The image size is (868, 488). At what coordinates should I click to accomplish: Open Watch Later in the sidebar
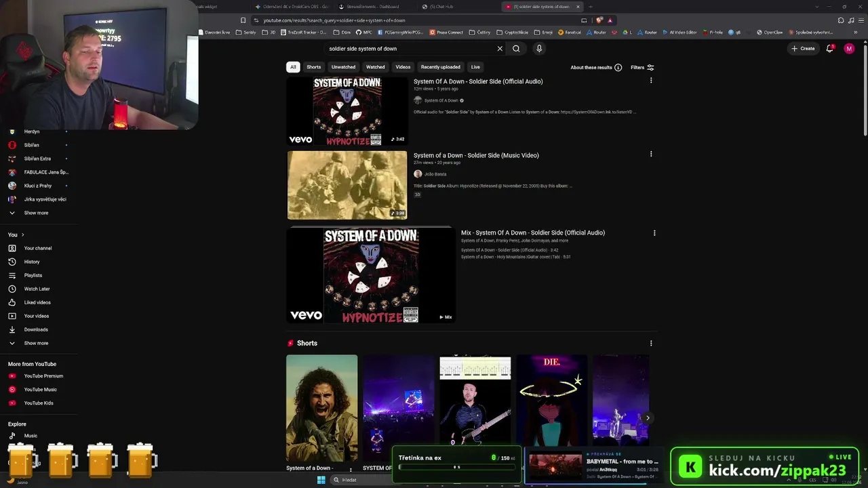(x=37, y=289)
